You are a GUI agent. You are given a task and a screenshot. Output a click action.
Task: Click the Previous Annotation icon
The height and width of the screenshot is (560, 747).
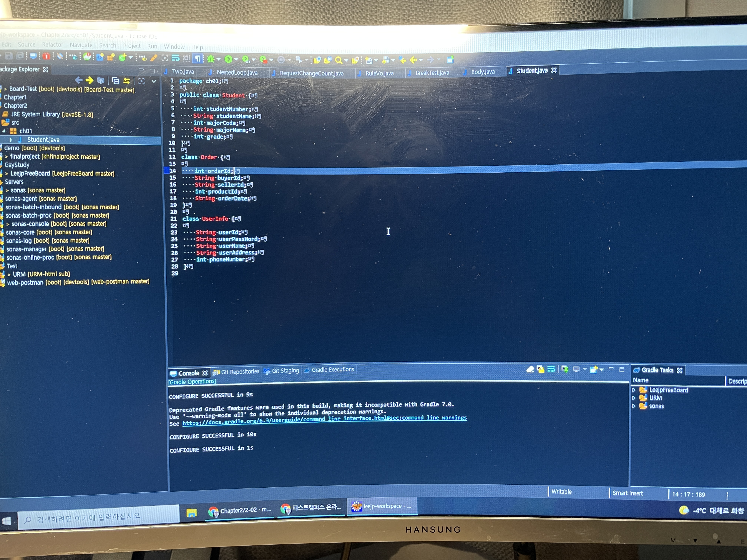pos(386,60)
